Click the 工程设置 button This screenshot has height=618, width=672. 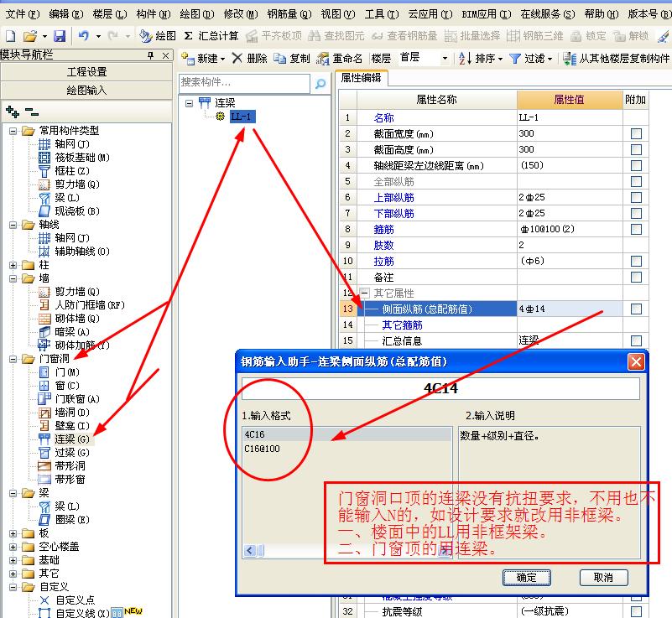(86, 72)
